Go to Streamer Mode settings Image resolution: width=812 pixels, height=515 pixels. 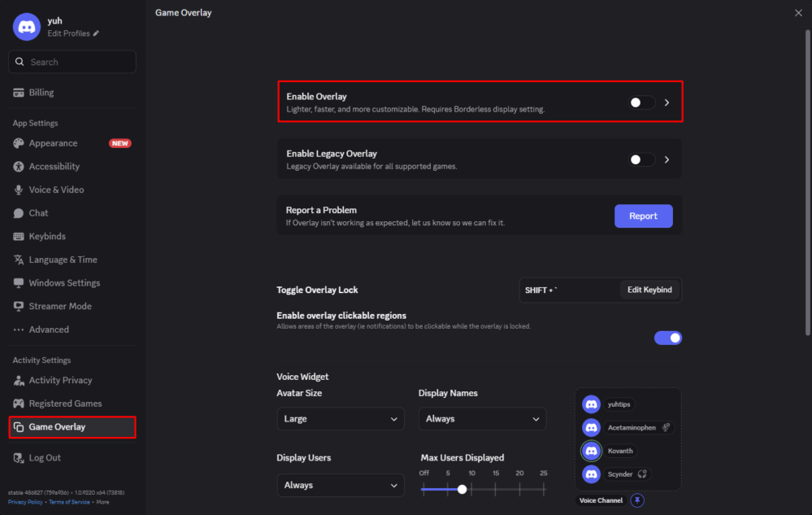(20, 306)
